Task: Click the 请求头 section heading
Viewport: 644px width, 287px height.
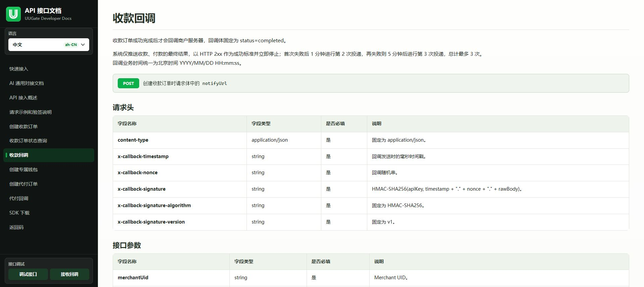Action: pyautogui.click(x=123, y=107)
